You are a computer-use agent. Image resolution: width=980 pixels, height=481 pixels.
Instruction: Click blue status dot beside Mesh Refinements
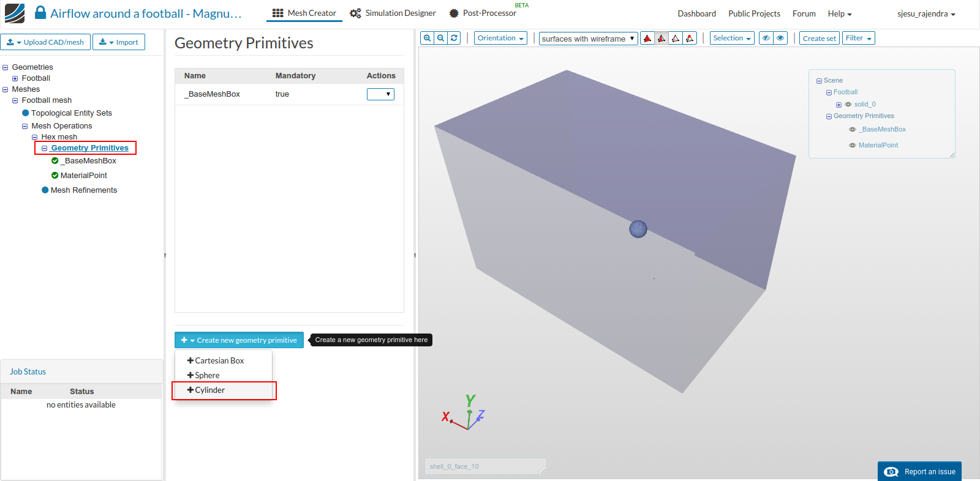click(45, 190)
